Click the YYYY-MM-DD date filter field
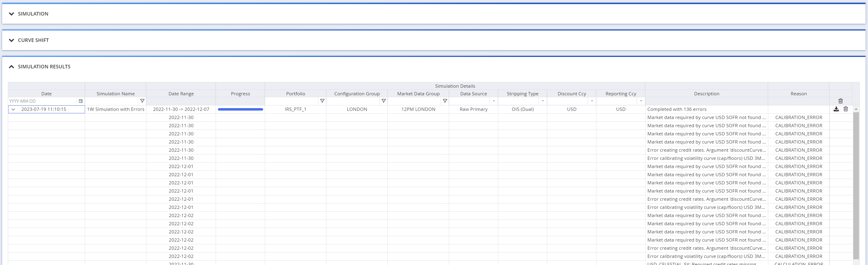 [42, 101]
